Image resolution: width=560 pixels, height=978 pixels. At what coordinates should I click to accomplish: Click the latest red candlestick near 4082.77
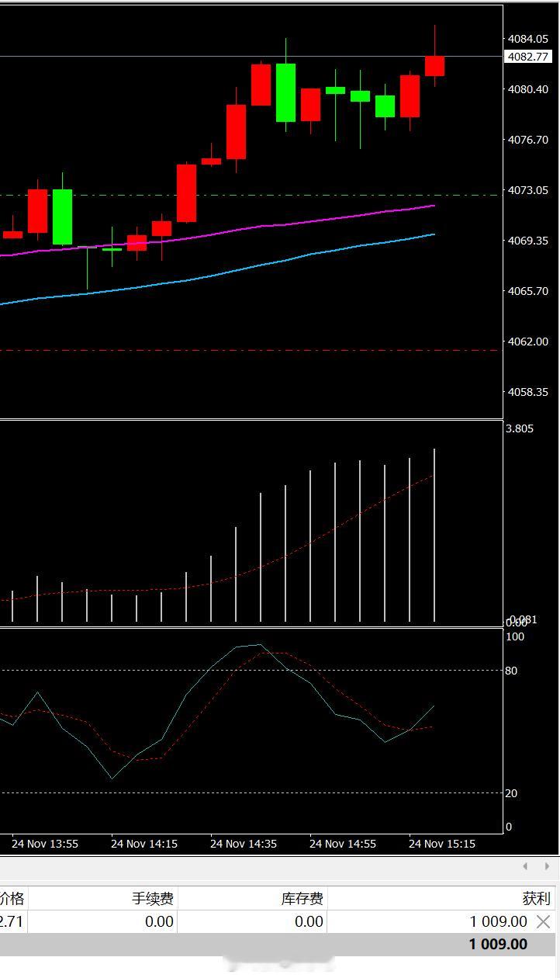(434, 66)
